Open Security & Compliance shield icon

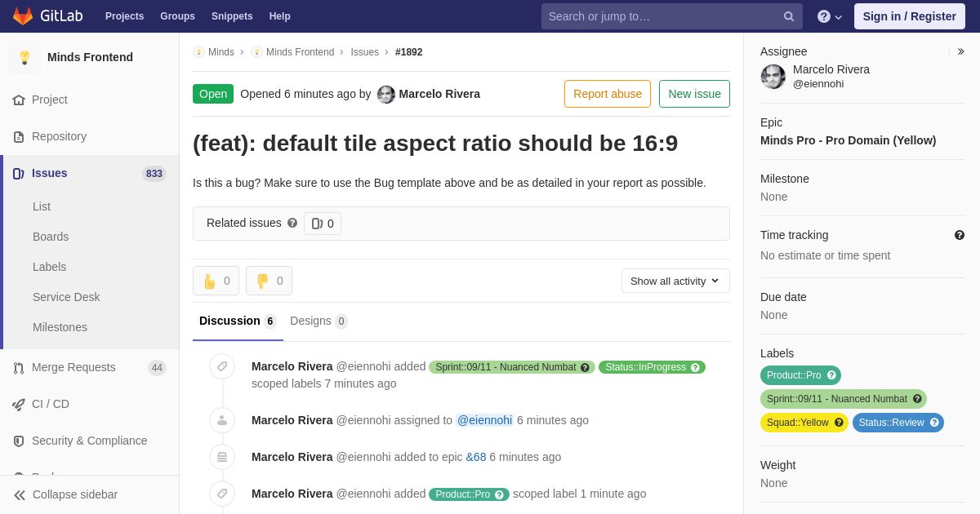pos(19,441)
